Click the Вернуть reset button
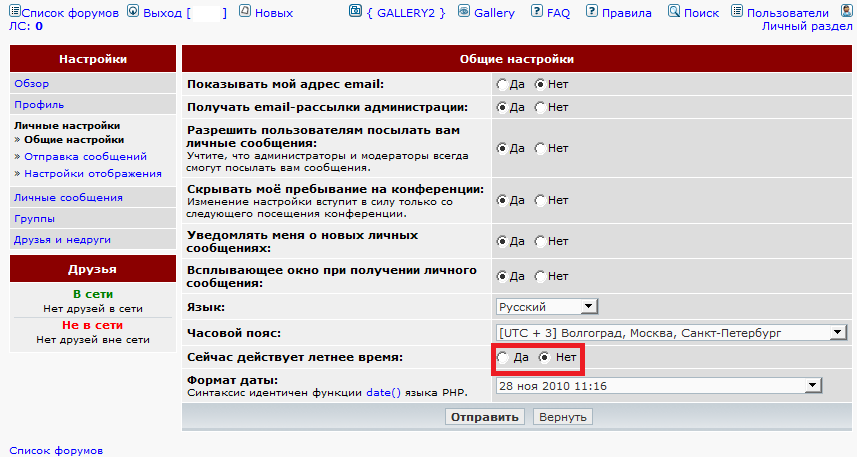The image size is (862, 460). pyautogui.click(x=563, y=417)
